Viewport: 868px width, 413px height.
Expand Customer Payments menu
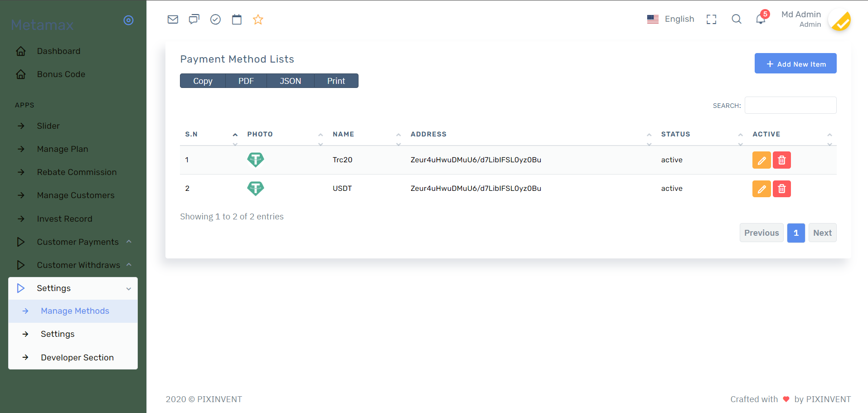[x=73, y=242]
